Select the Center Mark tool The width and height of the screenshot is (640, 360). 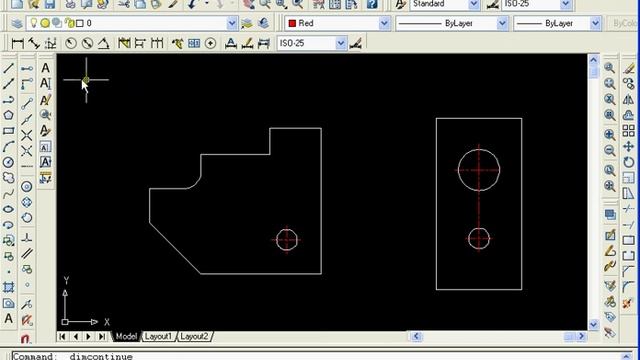211,43
